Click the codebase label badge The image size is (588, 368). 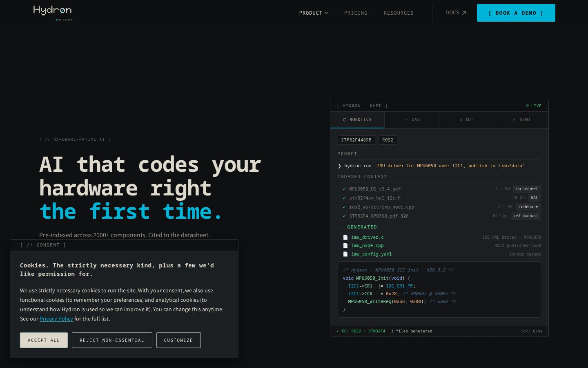(x=528, y=207)
